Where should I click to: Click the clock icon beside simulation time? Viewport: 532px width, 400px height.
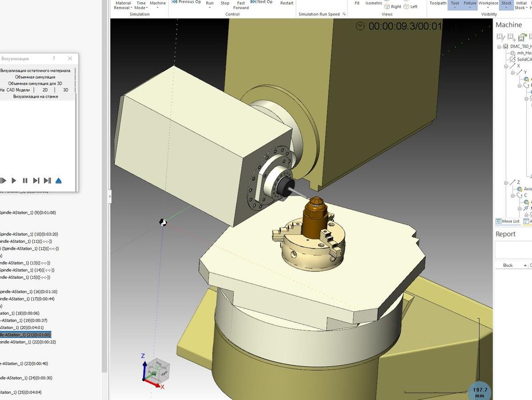(x=360, y=26)
